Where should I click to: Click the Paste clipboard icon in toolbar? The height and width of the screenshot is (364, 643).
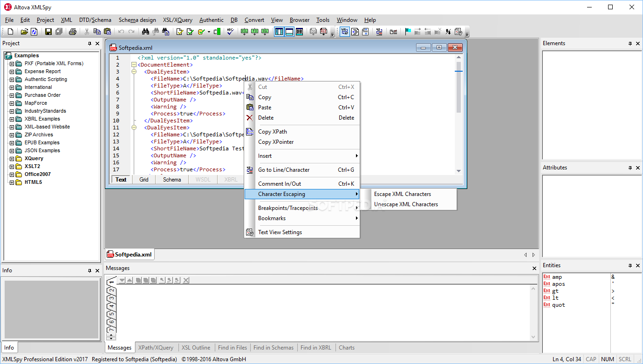(108, 32)
